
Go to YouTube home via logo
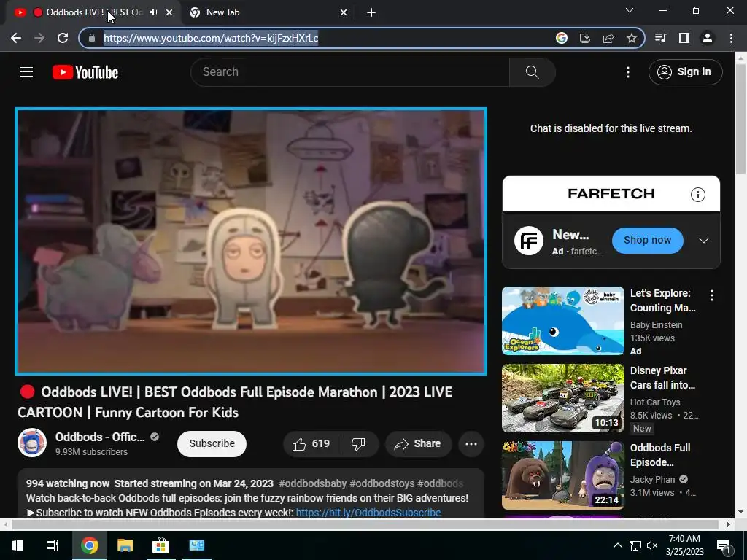coord(85,72)
